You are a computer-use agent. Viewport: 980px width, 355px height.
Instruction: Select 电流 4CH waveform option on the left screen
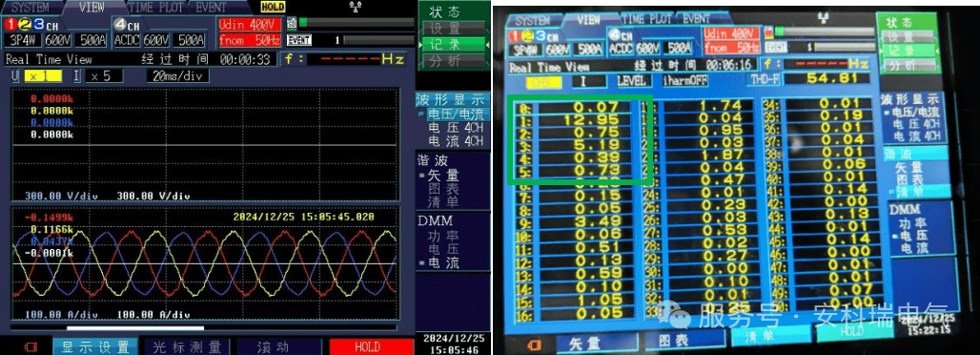pyautogui.click(x=455, y=140)
